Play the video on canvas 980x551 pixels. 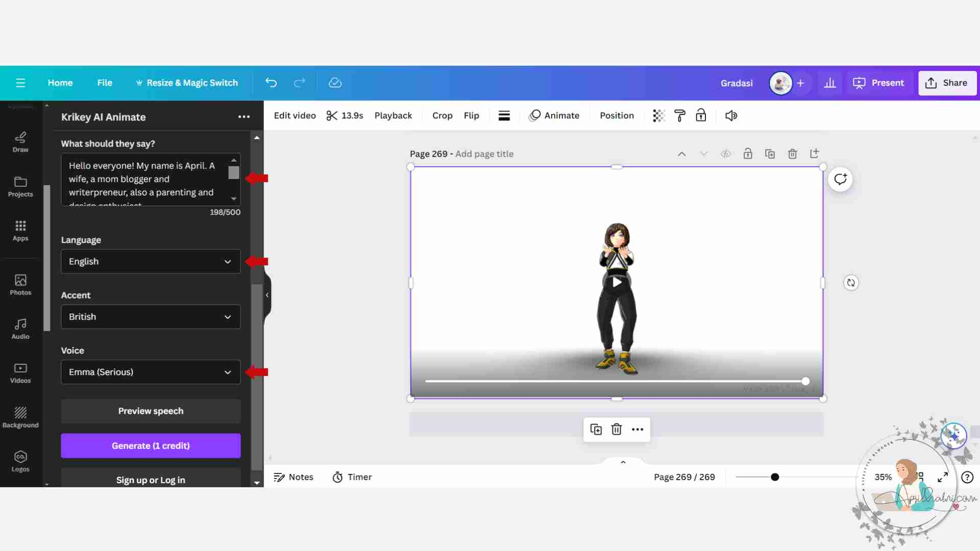pyautogui.click(x=617, y=282)
